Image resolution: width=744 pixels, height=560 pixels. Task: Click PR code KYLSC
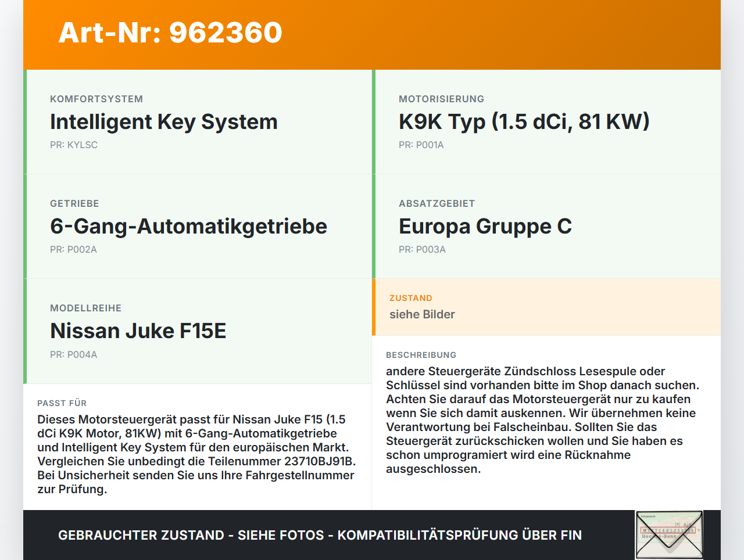point(74,145)
